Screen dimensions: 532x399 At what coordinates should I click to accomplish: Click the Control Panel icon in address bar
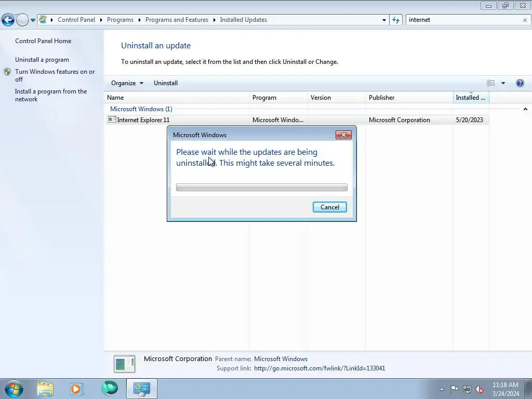[x=43, y=20]
